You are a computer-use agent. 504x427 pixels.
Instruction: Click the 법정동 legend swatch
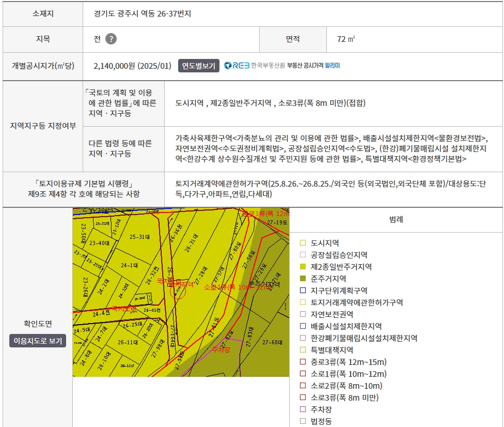303,421
